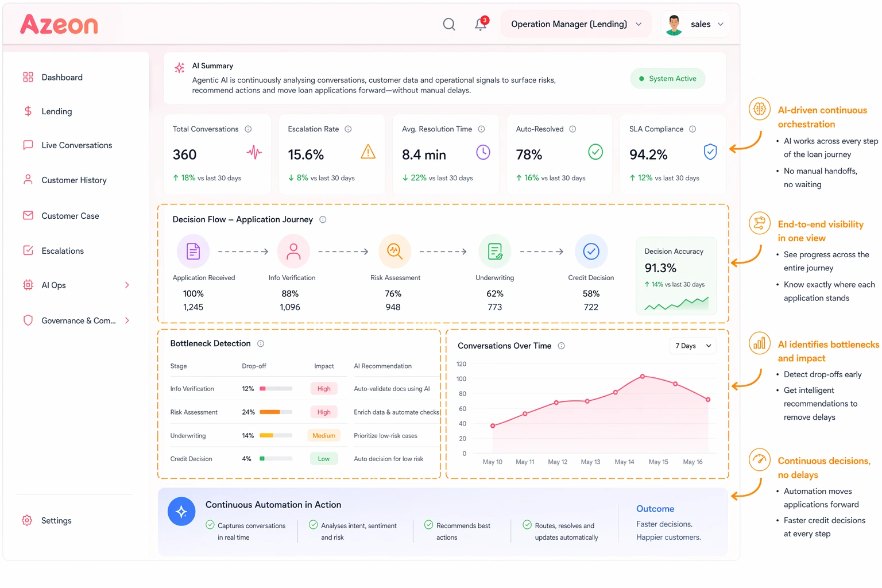Viewport: 882px width, 588px height.
Task: Click the Underwriting stage icon
Action: [494, 251]
